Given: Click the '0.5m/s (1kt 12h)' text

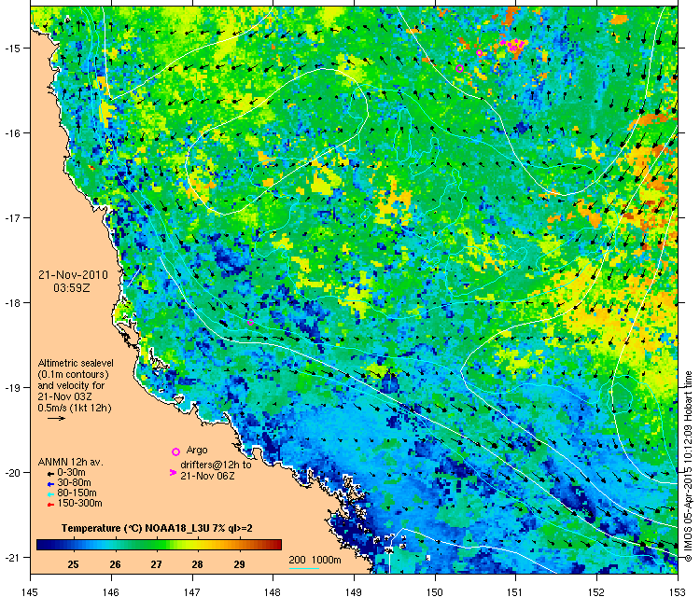Looking at the screenshot, I should pos(75,408).
